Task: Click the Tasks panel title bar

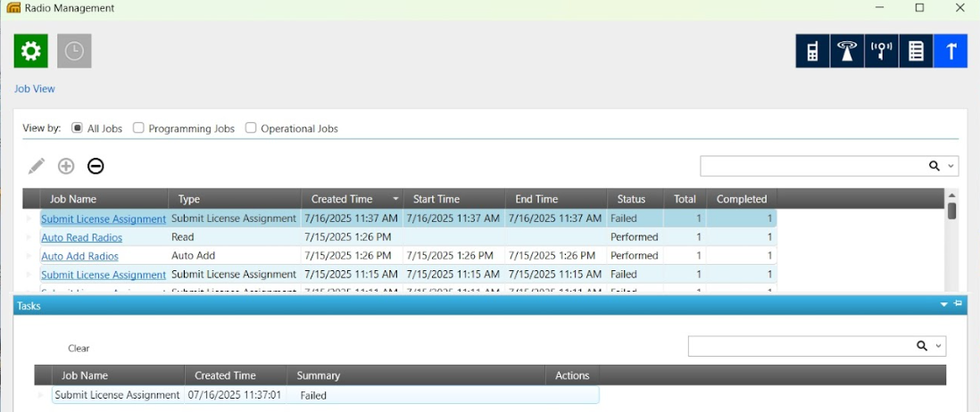Action: pyautogui.click(x=489, y=306)
